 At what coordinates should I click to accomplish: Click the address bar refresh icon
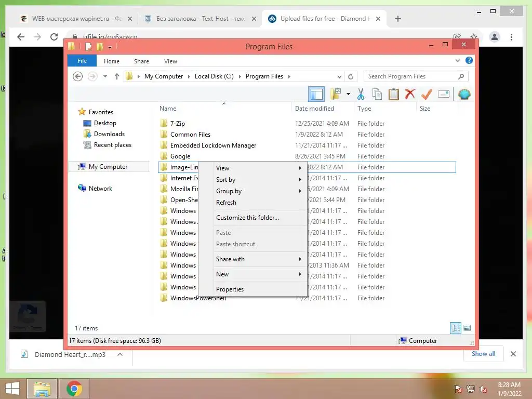point(351,76)
